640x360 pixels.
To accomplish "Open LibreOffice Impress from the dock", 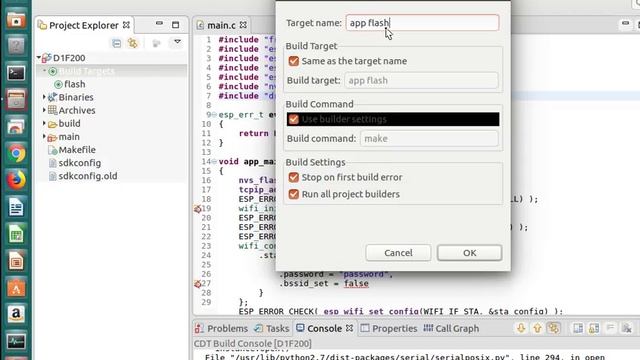I will click(16, 261).
